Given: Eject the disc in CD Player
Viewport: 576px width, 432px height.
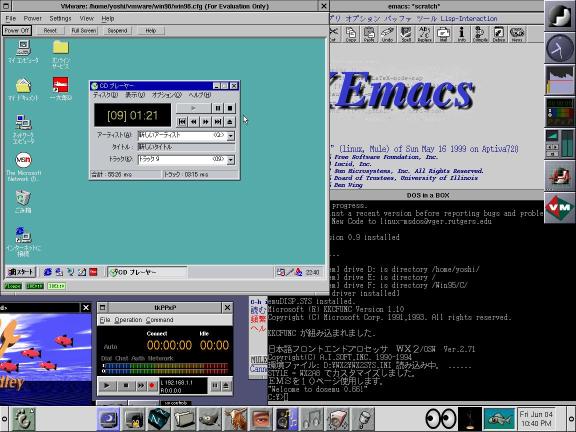Looking at the screenshot, I should [x=230, y=122].
